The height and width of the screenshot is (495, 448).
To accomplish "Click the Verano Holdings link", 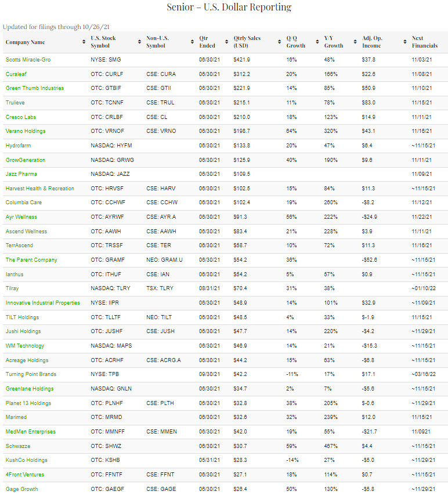I will click(26, 131).
